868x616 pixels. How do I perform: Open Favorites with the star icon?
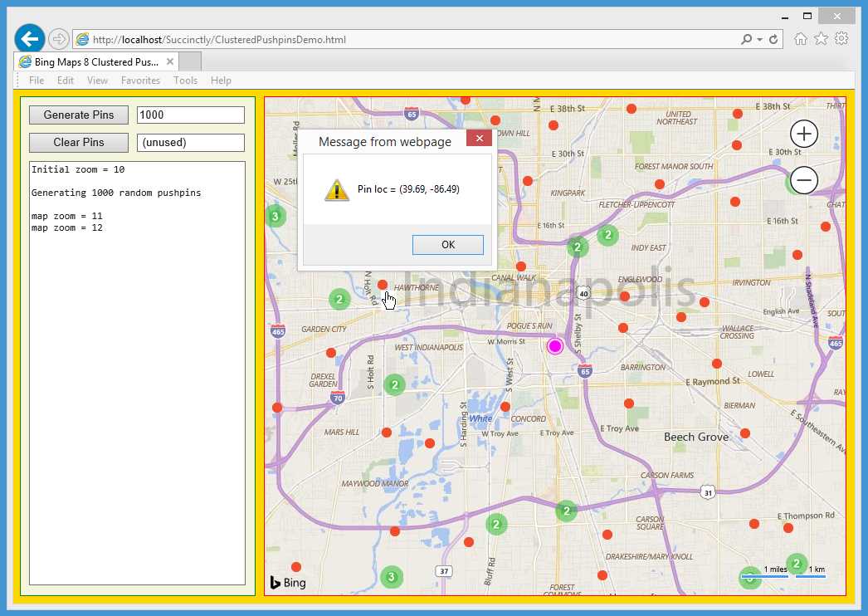pos(821,39)
